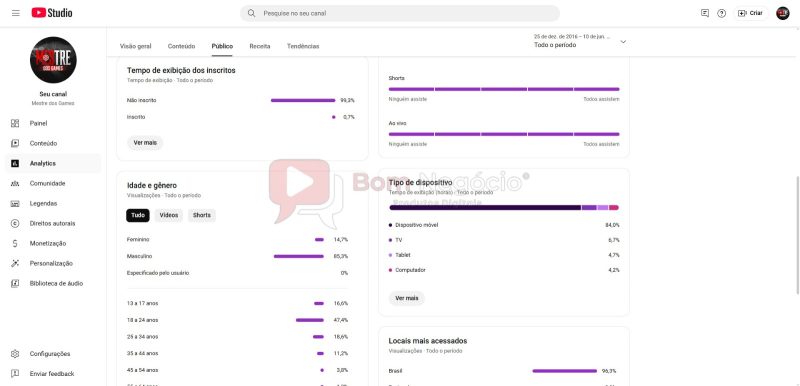Open the hamburger navigation menu

[16, 13]
